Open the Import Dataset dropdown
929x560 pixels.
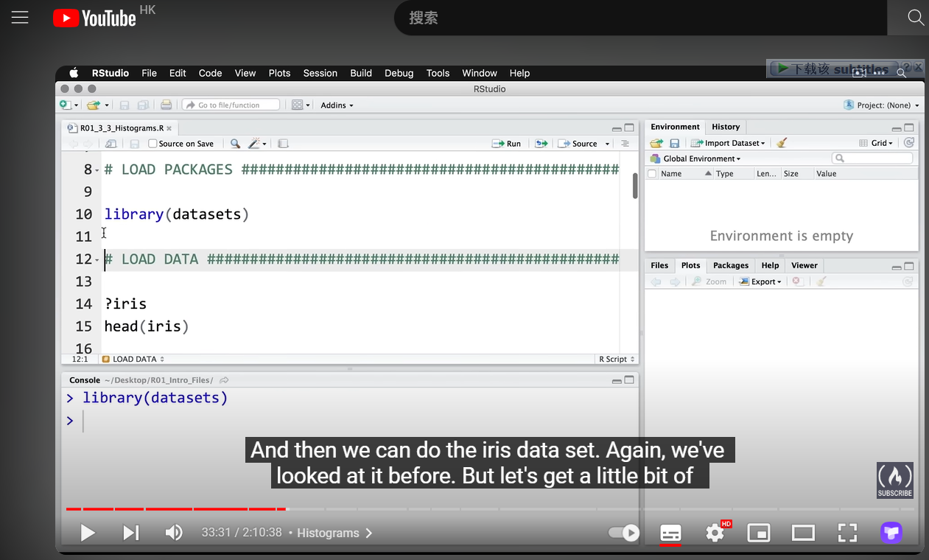(x=728, y=143)
